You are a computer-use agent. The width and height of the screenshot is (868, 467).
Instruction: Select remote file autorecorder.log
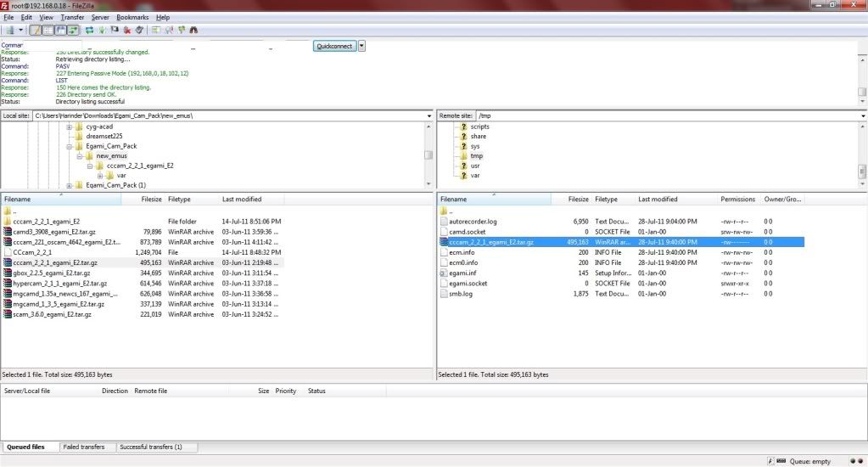click(x=473, y=222)
